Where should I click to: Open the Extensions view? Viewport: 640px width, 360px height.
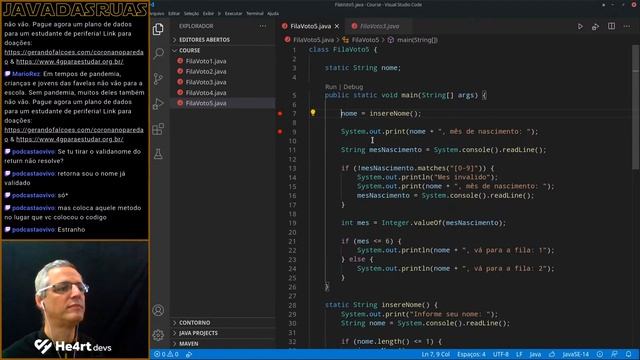point(158,129)
